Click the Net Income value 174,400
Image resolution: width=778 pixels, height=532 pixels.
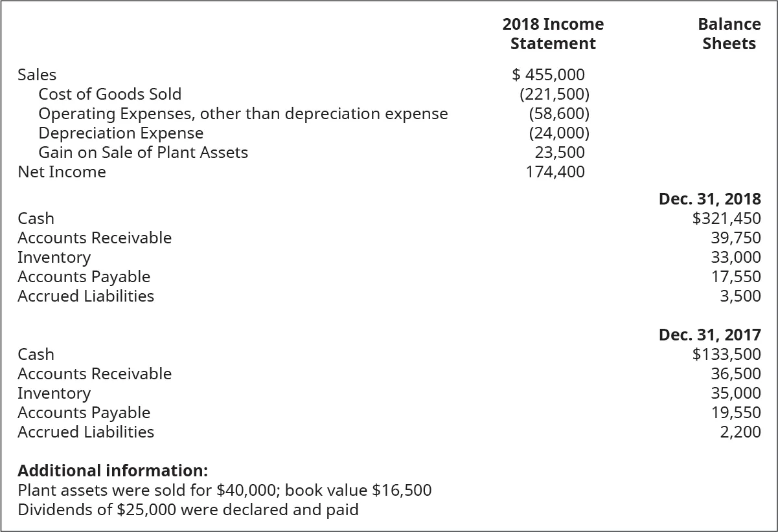[555, 172]
